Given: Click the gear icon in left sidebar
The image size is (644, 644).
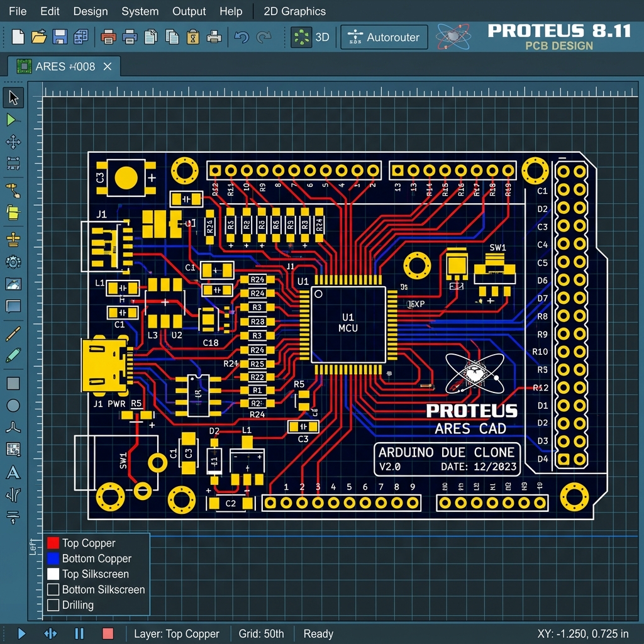Looking at the screenshot, I should point(13,262).
